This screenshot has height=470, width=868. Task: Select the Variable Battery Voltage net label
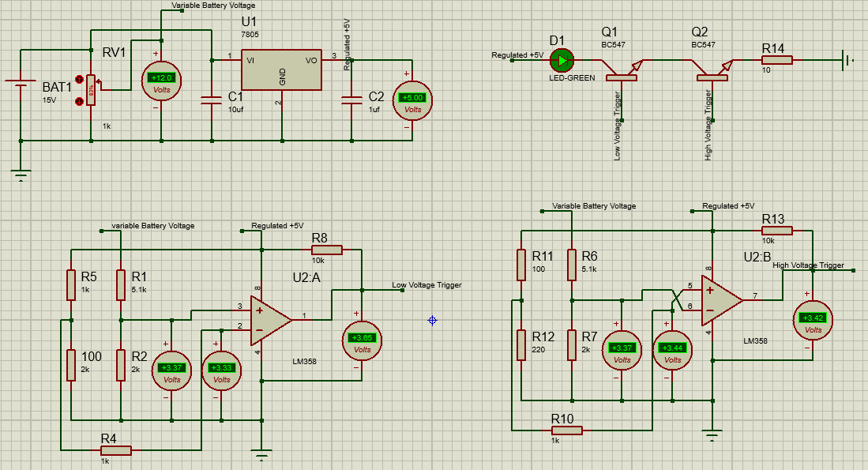[x=212, y=6]
